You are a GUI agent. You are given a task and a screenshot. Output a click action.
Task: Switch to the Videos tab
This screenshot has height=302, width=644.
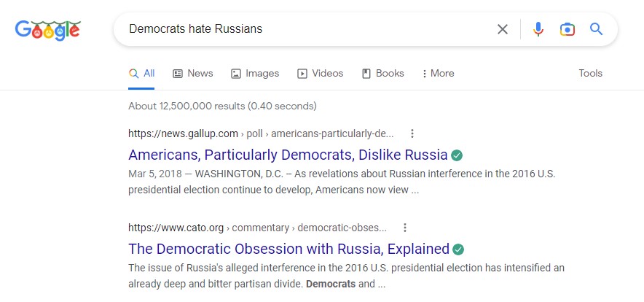point(320,74)
